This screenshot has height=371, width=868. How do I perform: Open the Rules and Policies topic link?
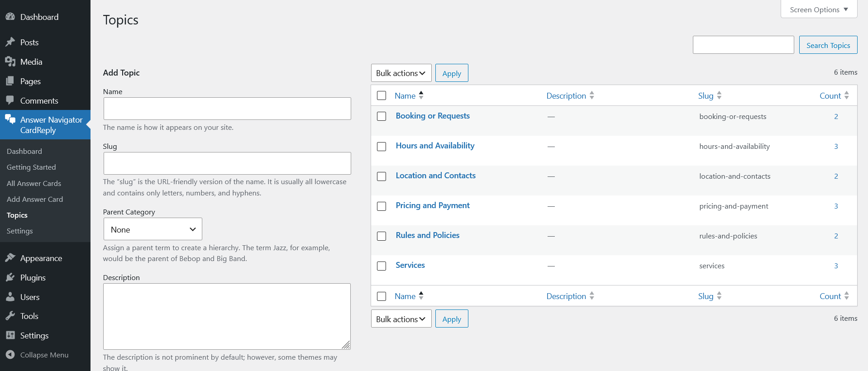click(x=428, y=235)
